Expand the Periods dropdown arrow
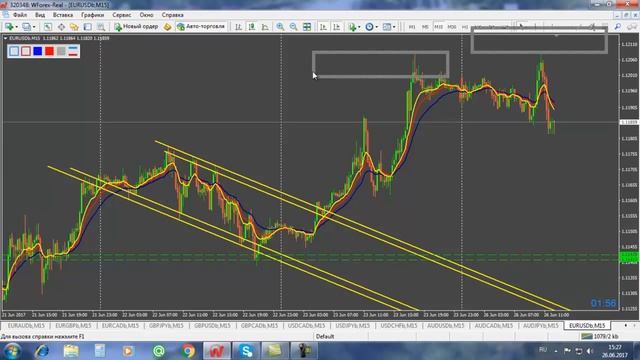The image size is (640, 360). pos(376,27)
